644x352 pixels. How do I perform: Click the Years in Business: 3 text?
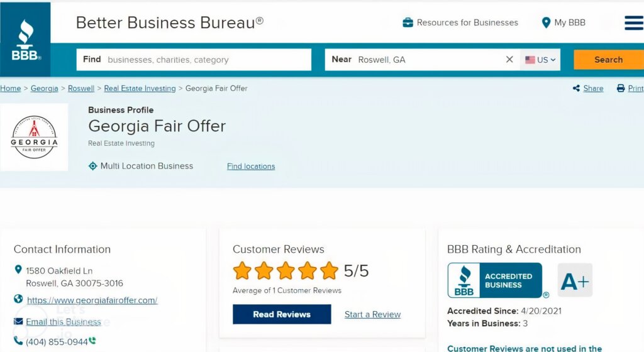click(487, 323)
